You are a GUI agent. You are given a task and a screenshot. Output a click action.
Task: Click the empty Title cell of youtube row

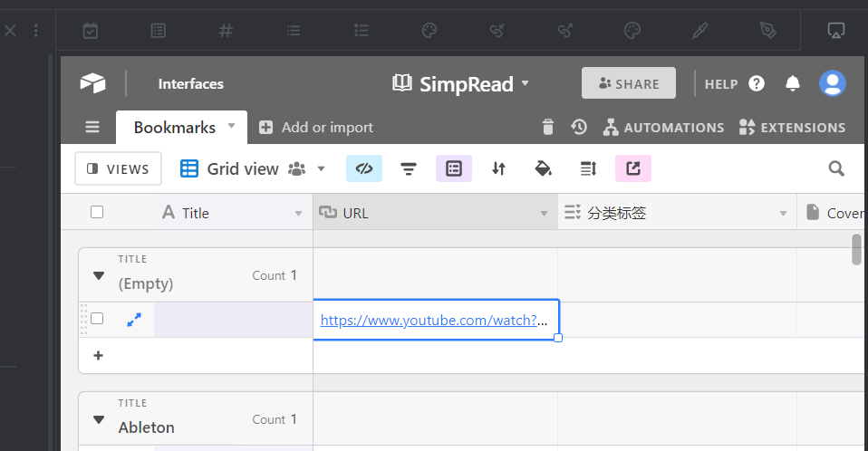click(233, 320)
